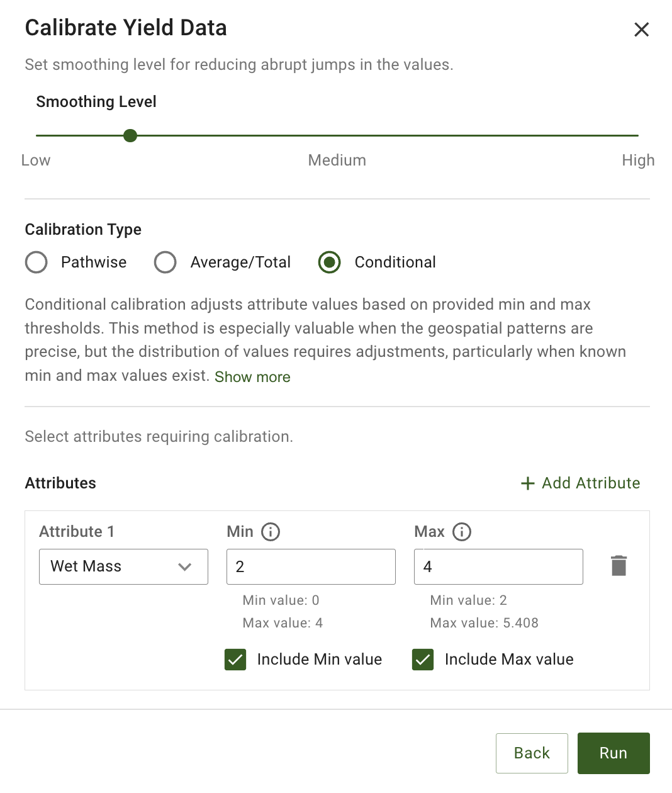The width and height of the screenshot is (672, 793).
Task: Click the Max info icon
Action: click(462, 532)
